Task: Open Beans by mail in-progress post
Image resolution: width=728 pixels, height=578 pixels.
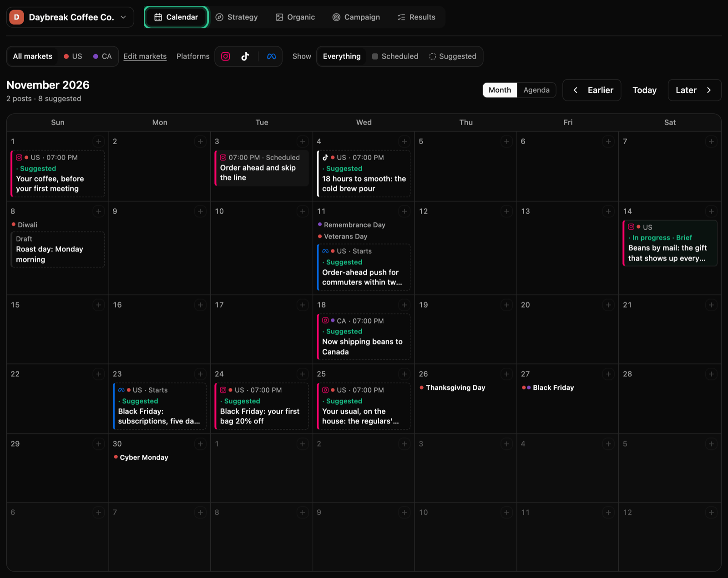Action: [670, 243]
